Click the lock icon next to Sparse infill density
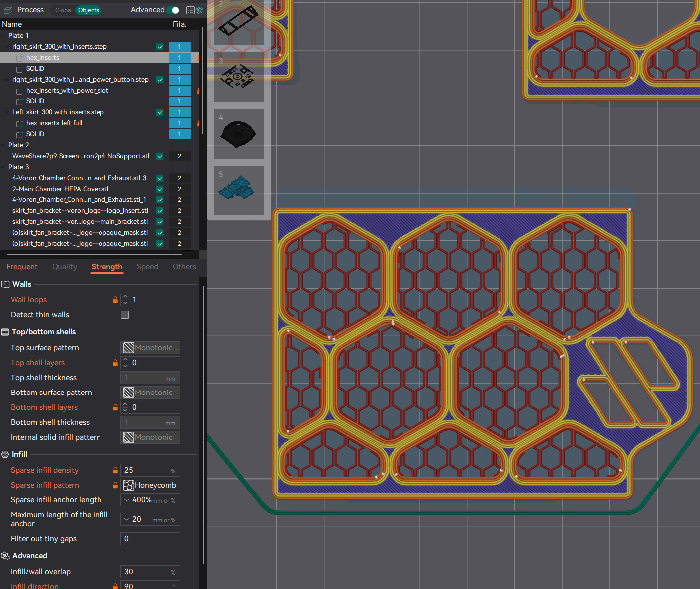Image resolution: width=700 pixels, height=589 pixels. [x=115, y=470]
